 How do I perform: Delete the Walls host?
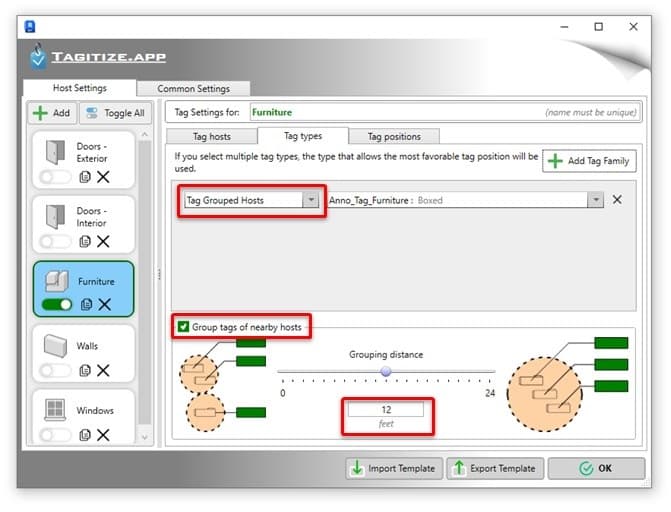point(103,370)
